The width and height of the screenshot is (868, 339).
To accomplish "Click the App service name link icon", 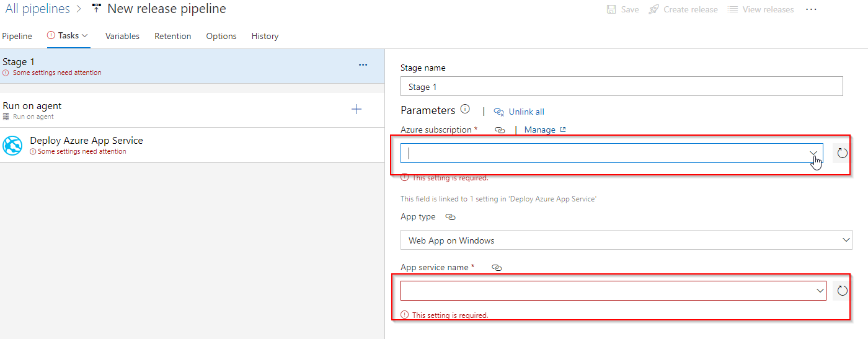I will [496, 267].
